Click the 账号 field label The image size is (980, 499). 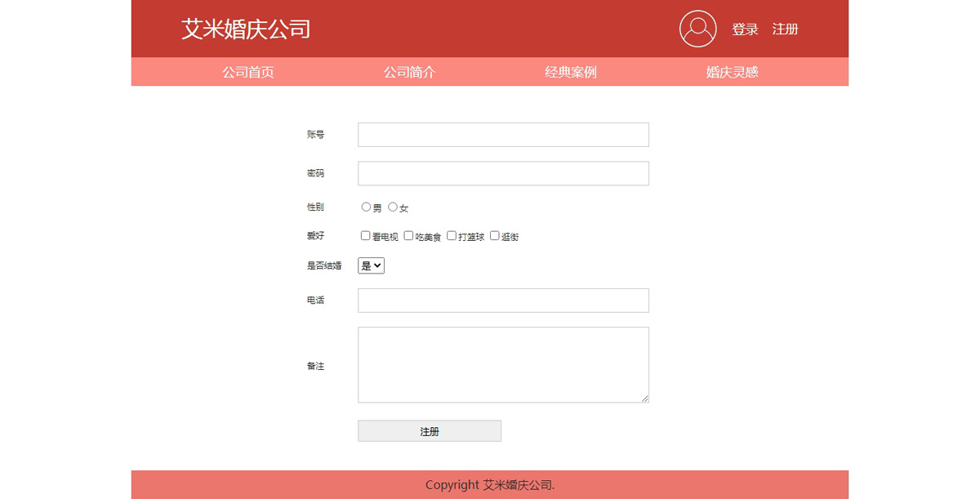315,135
